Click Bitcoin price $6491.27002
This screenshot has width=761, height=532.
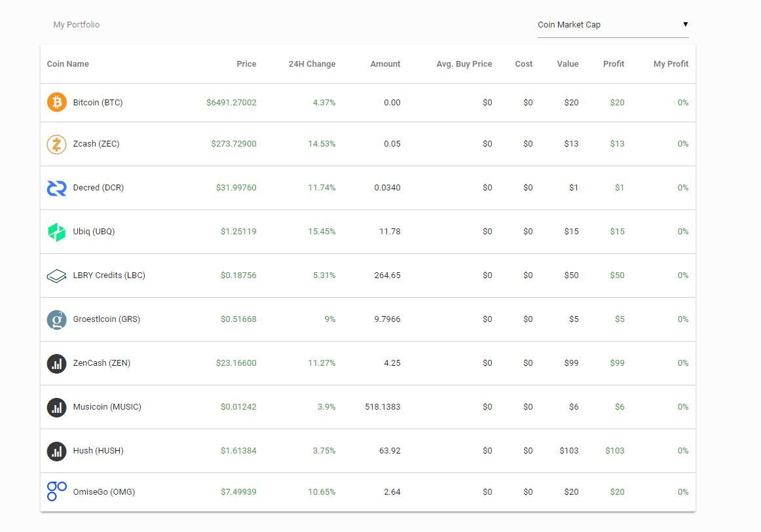click(x=231, y=102)
